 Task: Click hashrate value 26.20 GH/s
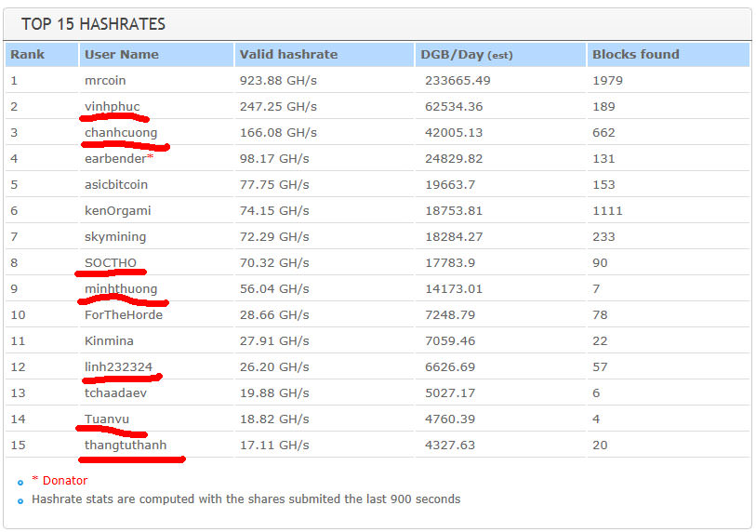[274, 367]
